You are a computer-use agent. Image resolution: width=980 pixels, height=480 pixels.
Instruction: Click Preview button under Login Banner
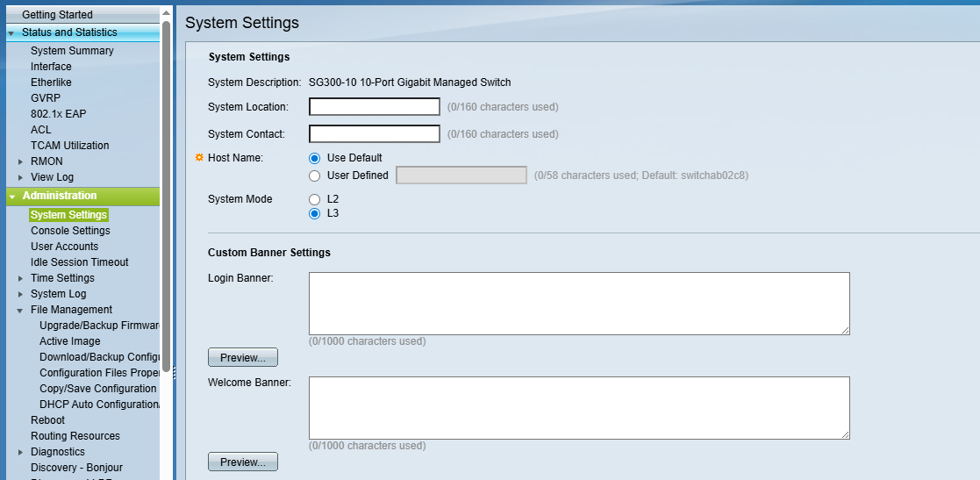click(x=242, y=357)
